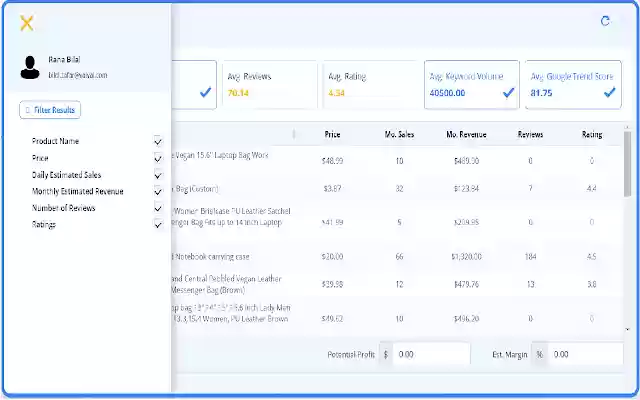This screenshot has height=400, width=640.
Task: Open Filter Results button
Action: [x=50, y=110]
